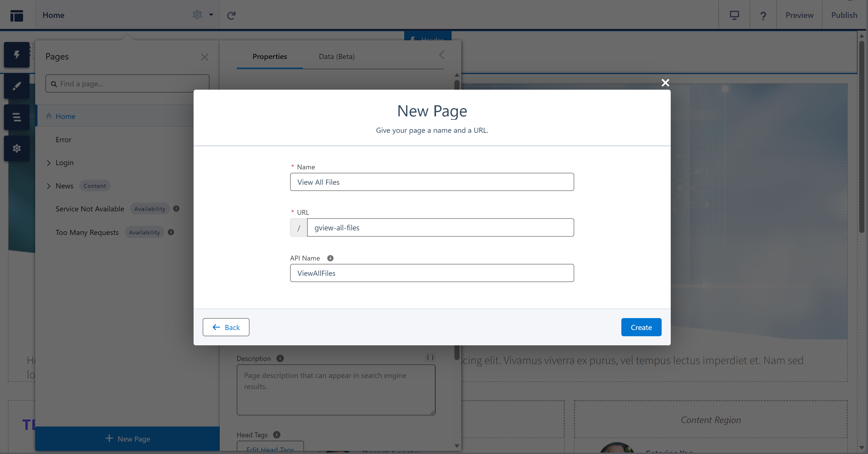Click the Description info icon
The image size is (868, 454).
280,358
